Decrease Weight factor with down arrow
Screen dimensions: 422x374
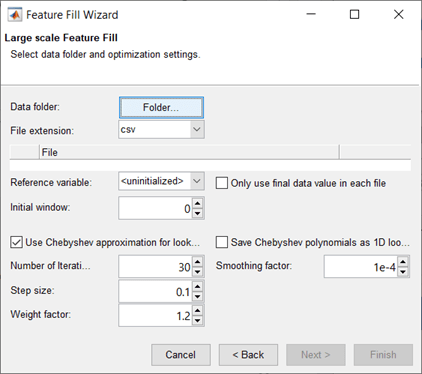(198, 320)
